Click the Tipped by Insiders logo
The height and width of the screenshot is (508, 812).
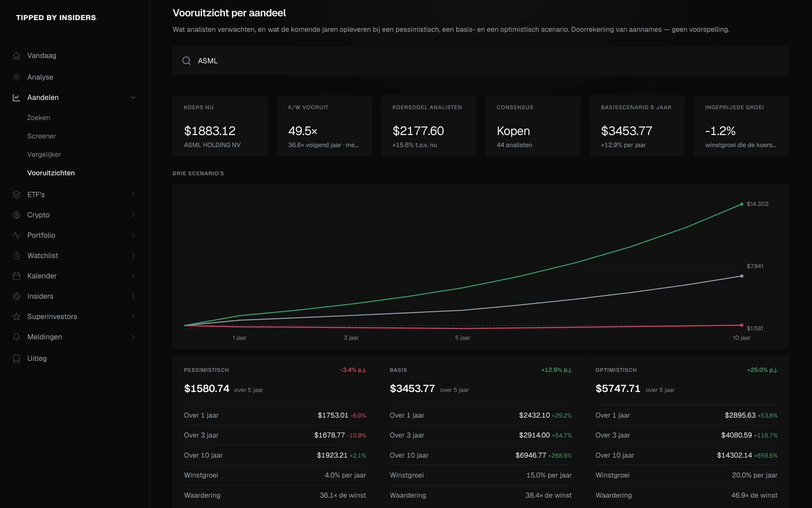[x=57, y=17]
